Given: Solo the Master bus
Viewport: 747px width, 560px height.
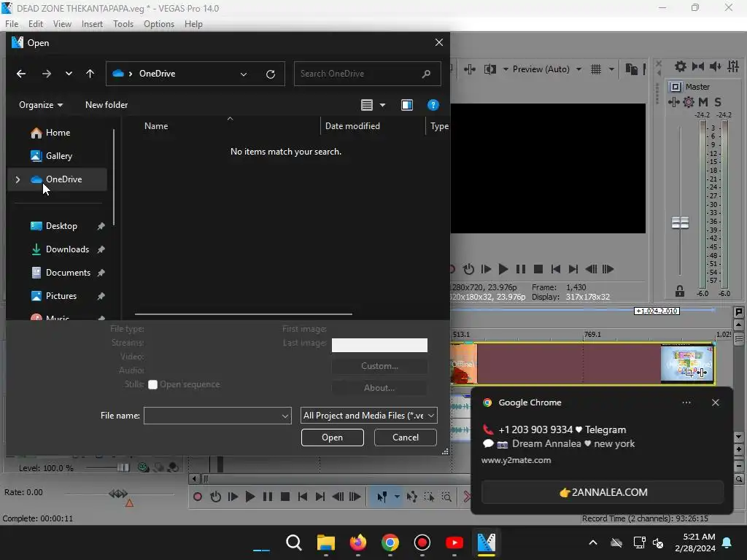Looking at the screenshot, I should (718, 102).
